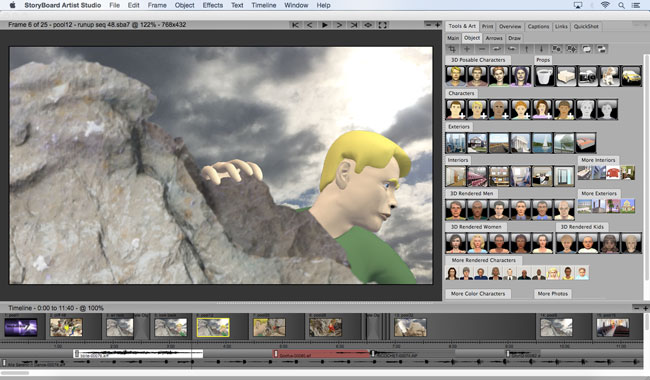
Task: Open the Effects menu
Action: click(213, 5)
